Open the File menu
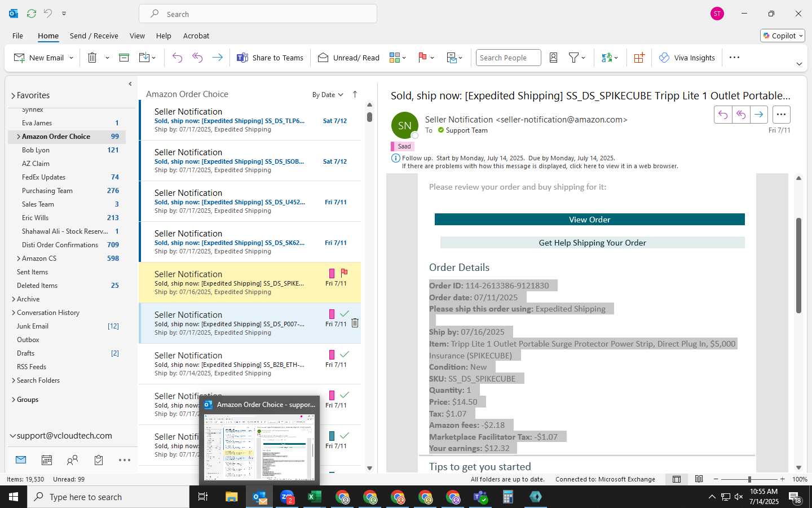This screenshot has width=812, height=508. point(17,36)
